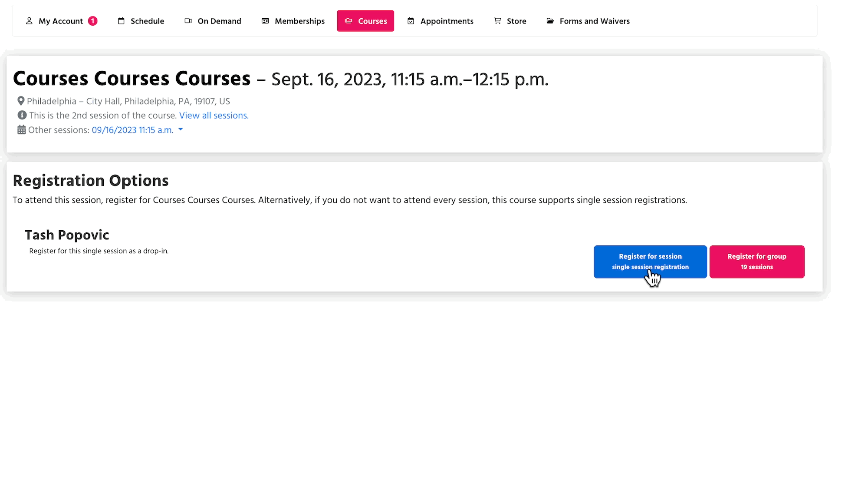Expand the Other sessions dropdown caret
The height and width of the screenshot is (477, 868).
[x=181, y=129]
